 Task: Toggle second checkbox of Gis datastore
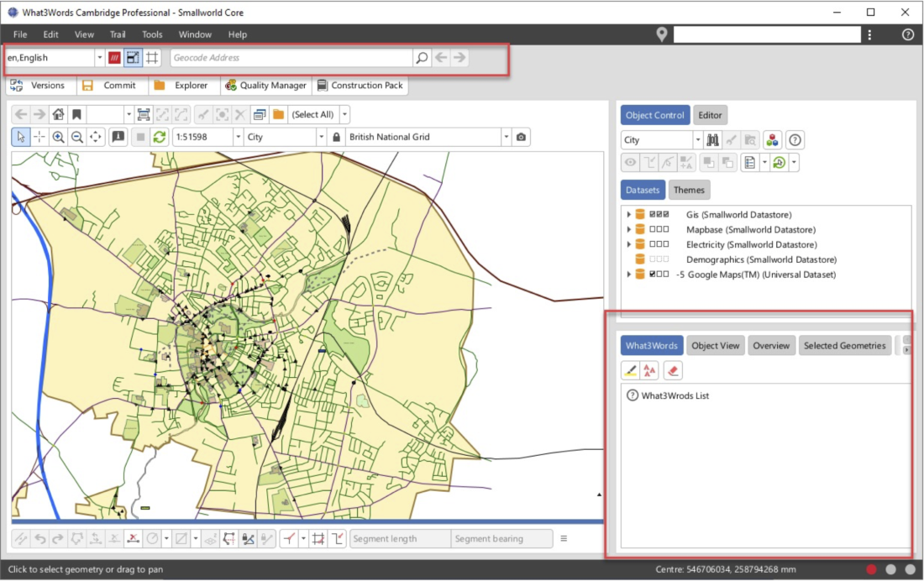659,214
